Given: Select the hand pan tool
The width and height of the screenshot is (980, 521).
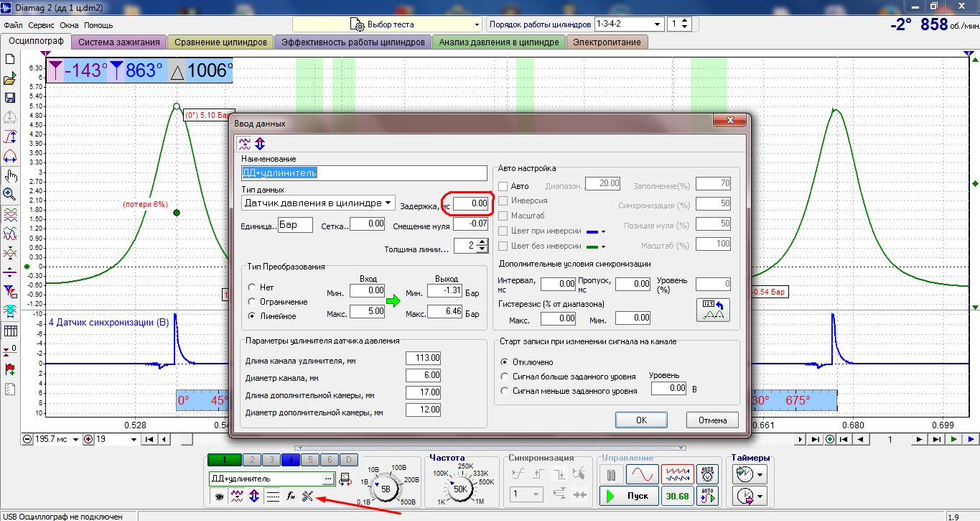Looking at the screenshot, I should (10, 175).
